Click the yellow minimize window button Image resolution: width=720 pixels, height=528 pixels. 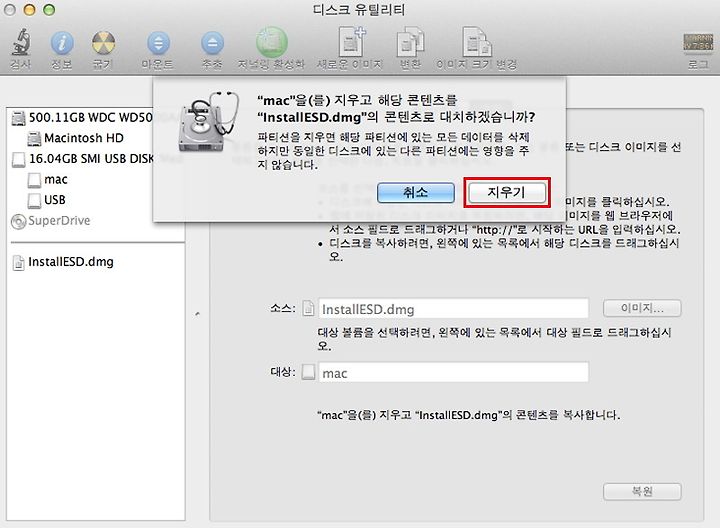point(29,10)
